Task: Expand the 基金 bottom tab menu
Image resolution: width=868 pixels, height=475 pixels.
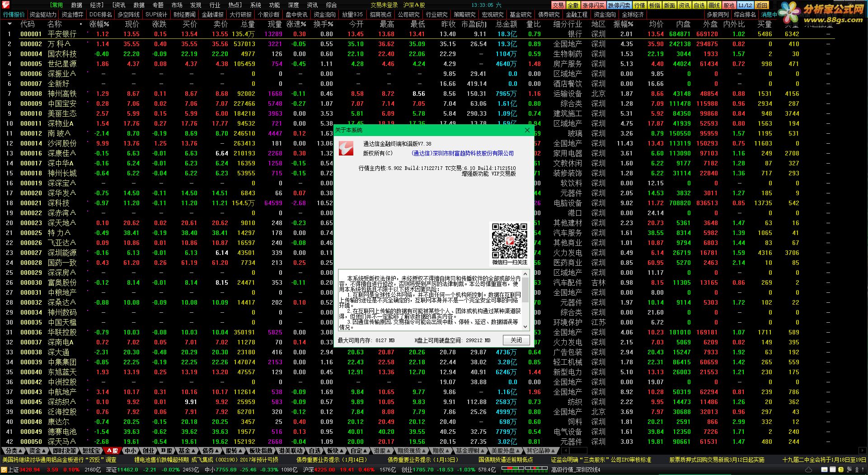Action: click(x=187, y=451)
